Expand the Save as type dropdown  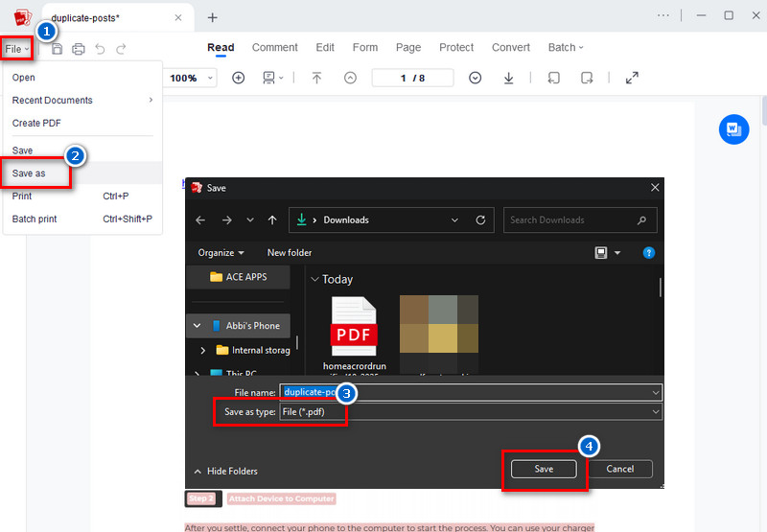tap(656, 411)
